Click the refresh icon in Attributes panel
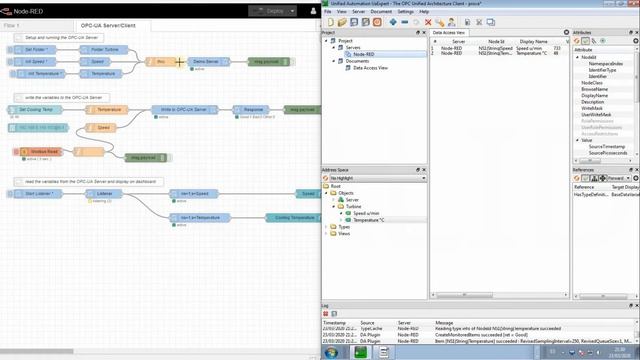640x360 pixels. coord(577,41)
